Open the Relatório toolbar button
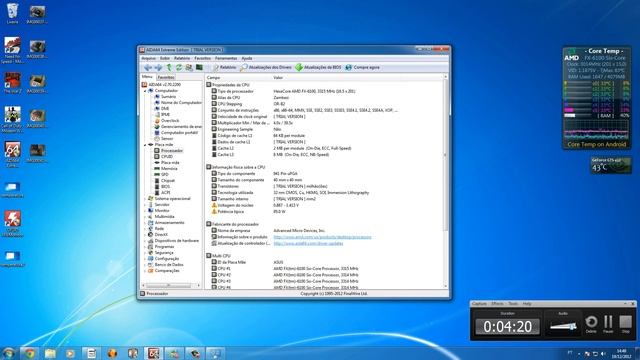Image resolution: width=640 pixels, height=360 pixels. pyautogui.click(x=224, y=67)
